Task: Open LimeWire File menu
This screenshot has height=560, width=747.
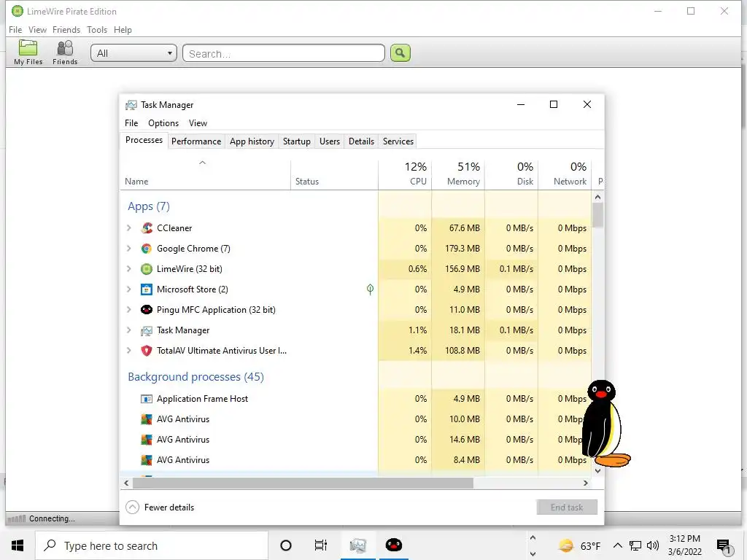Action: click(x=15, y=29)
